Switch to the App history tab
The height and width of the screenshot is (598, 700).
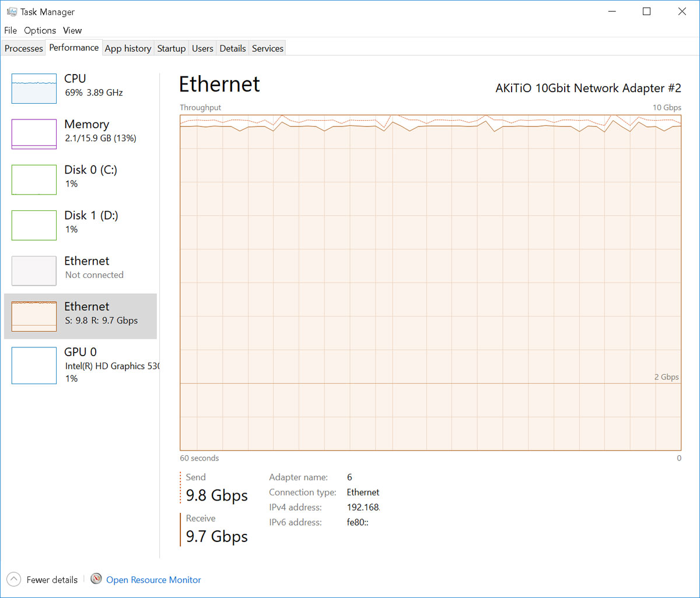(128, 48)
